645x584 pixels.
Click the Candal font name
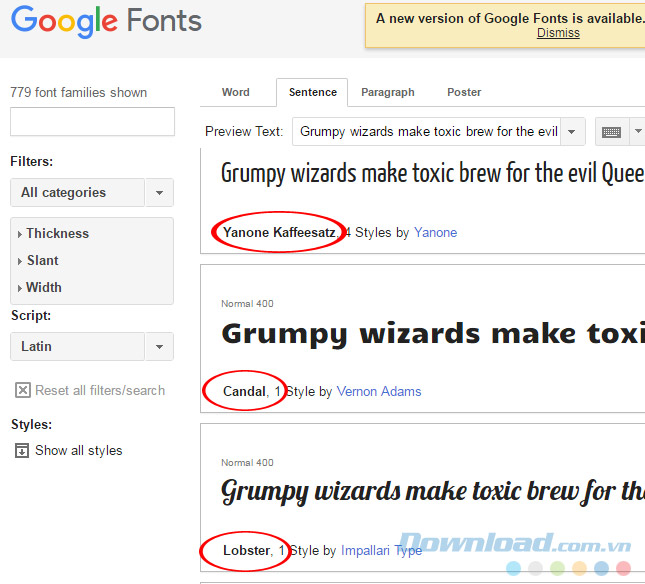tap(244, 391)
